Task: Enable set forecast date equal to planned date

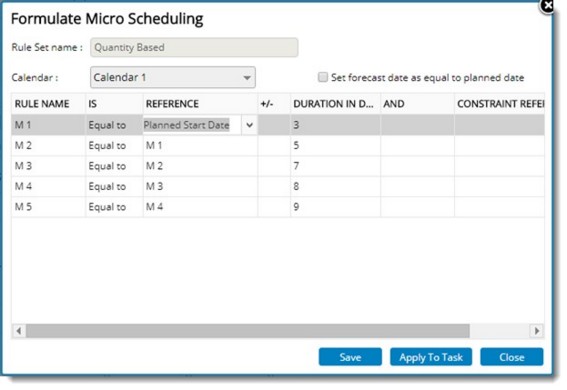Action: 323,77
